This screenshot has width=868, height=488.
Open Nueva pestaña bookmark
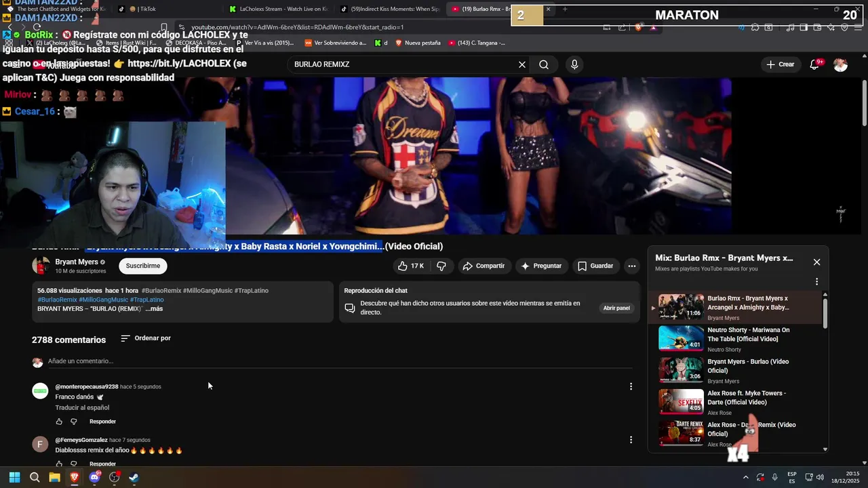coord(418,43)
